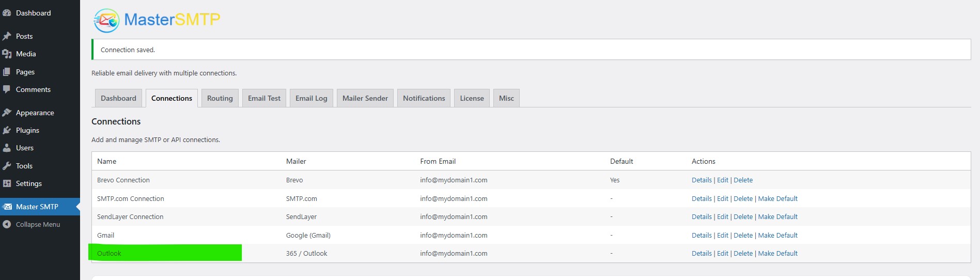Edit the Brevo Connection
Viewport: 980px width, 280px height.
click(x=722, y=180)
